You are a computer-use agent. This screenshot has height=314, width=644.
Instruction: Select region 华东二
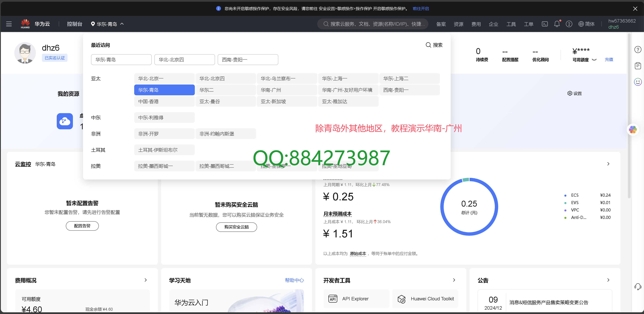point(225,90)
